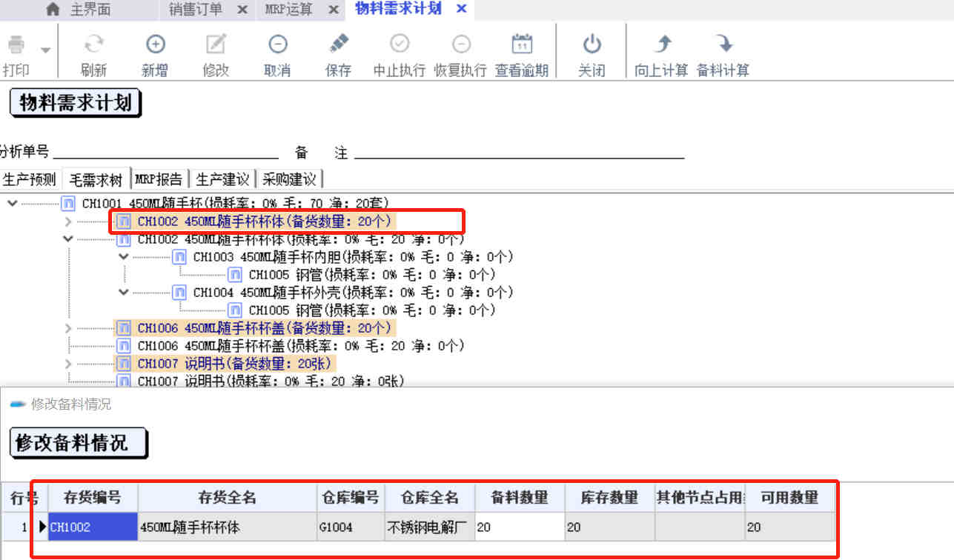The width and height of the screenshot is (954, 560).
Task: Collapse CH1002 杯体 损耗率 node
Action: coord(68,239)
